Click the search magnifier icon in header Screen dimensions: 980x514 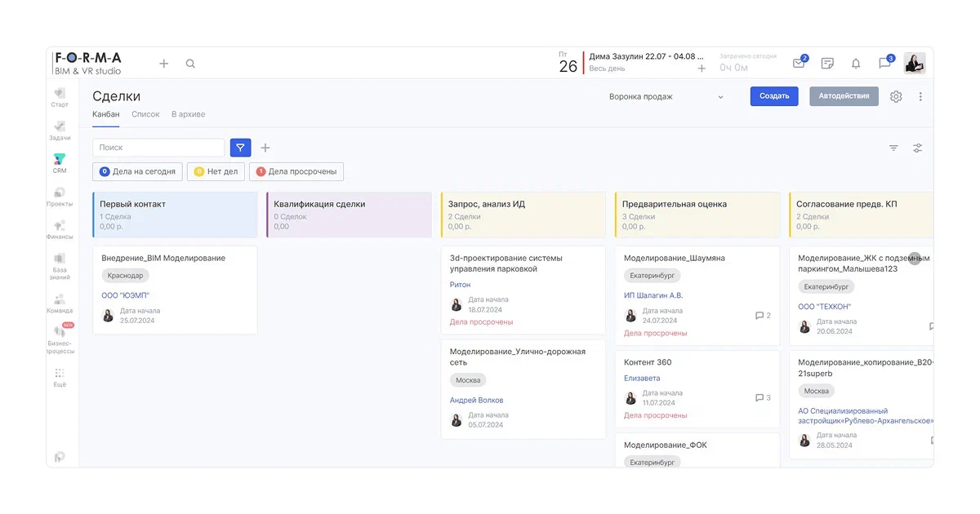[190, 64]
